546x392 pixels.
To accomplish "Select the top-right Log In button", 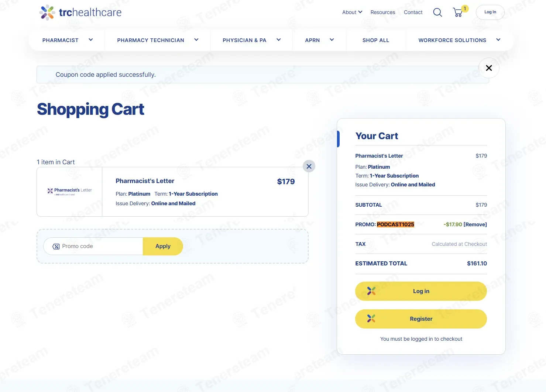I will tap(490, 12).
